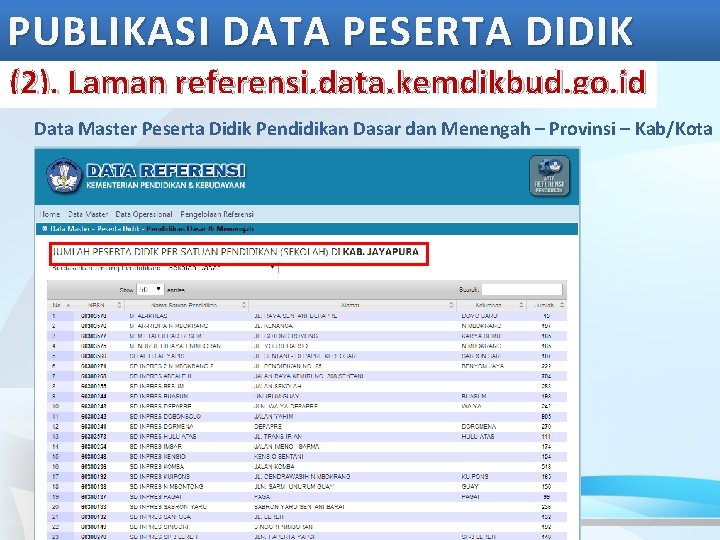The width and height of the screenshot is (720, 540).
Task: Click sort arrows beside Nama Satuan Pendidikan
Action: pos(244,305)
